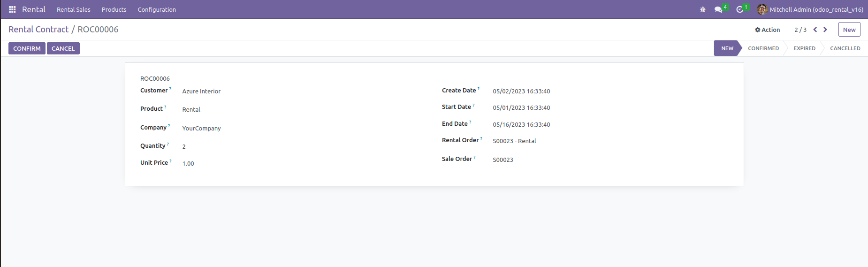Click End Date 05/16/2023 16:33:40

click(x=521, y=125)
